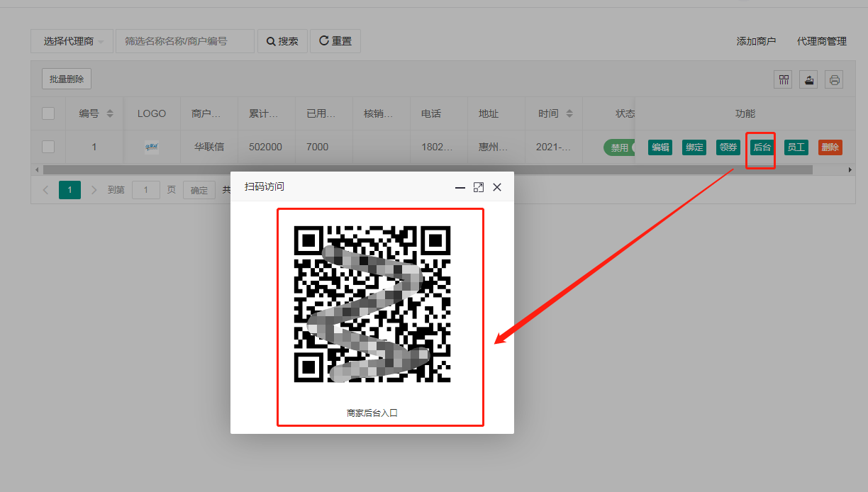The height and width of the screenshot is (492, 868).
Task: Go to the next page arrow
Action: (x=94, y=190)
